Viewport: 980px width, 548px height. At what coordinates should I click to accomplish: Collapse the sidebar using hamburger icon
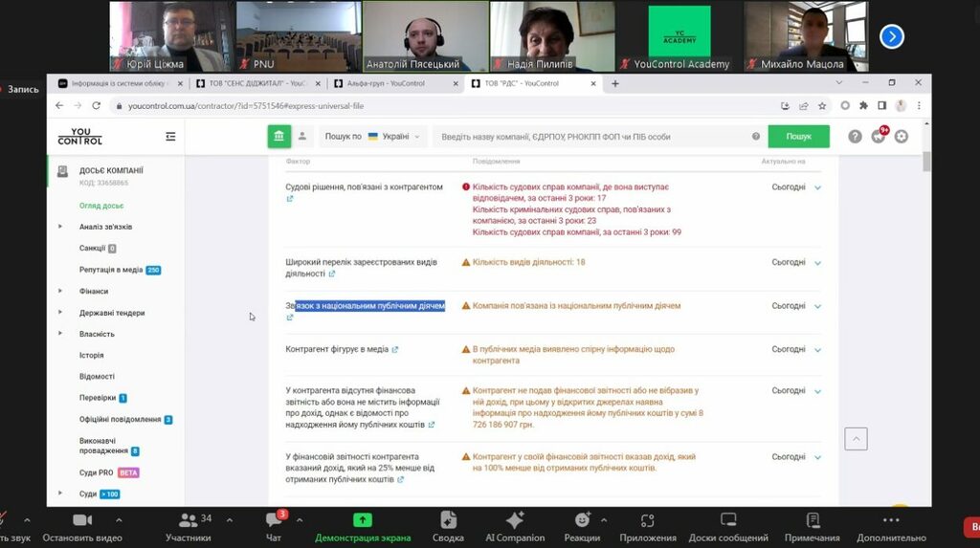tap(170, 137)
